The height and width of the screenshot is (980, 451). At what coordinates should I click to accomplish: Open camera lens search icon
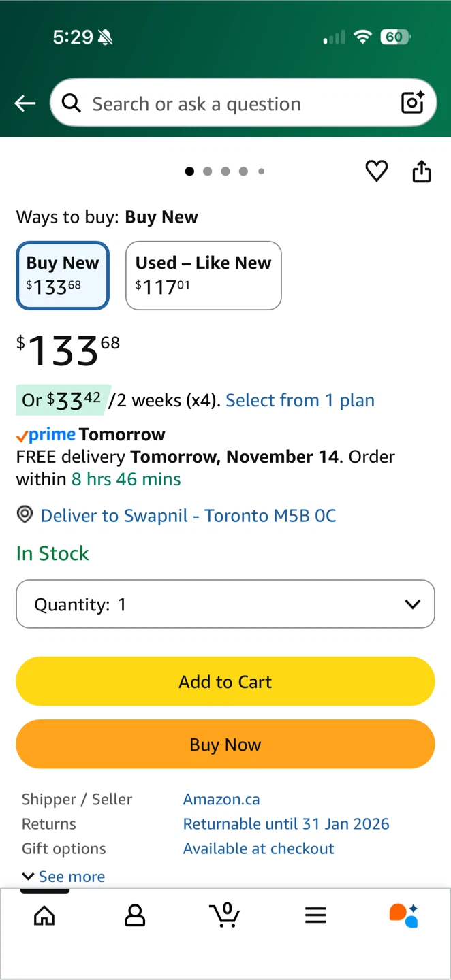[x=413, y=103]
